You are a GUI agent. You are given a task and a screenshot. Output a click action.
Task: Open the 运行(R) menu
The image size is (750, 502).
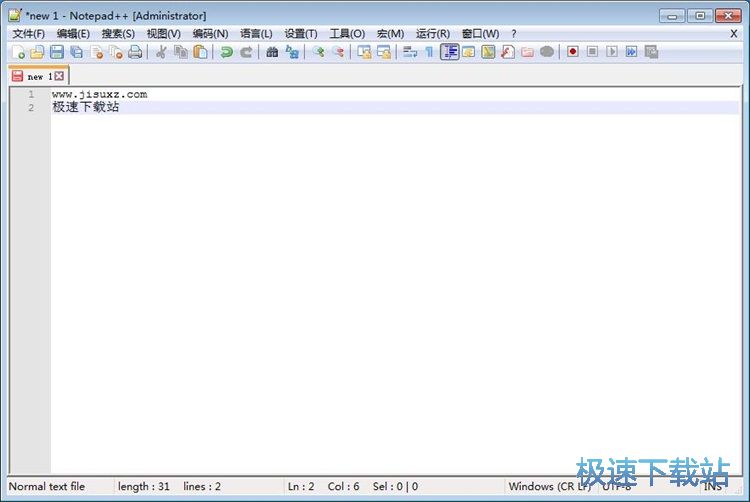point(433,33)
